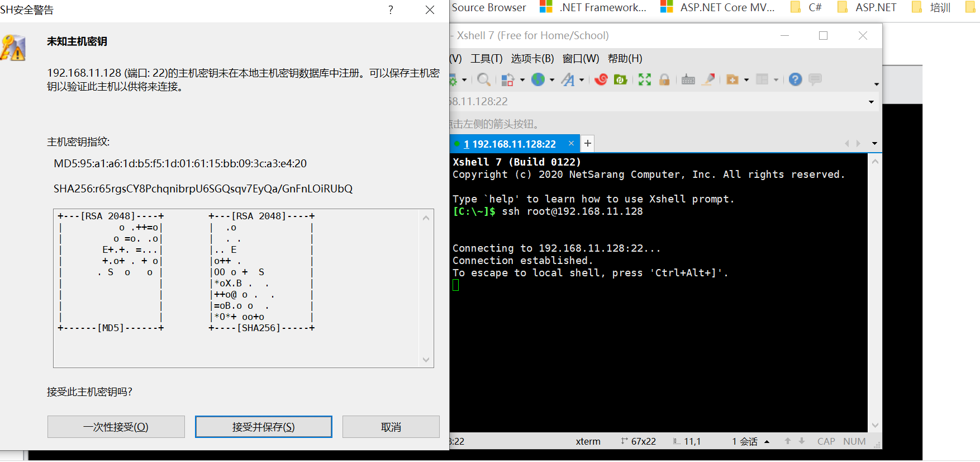Click the Find magnifier icon in Xshell toolbar
This screenshot has width=980, height=462.
484,79
